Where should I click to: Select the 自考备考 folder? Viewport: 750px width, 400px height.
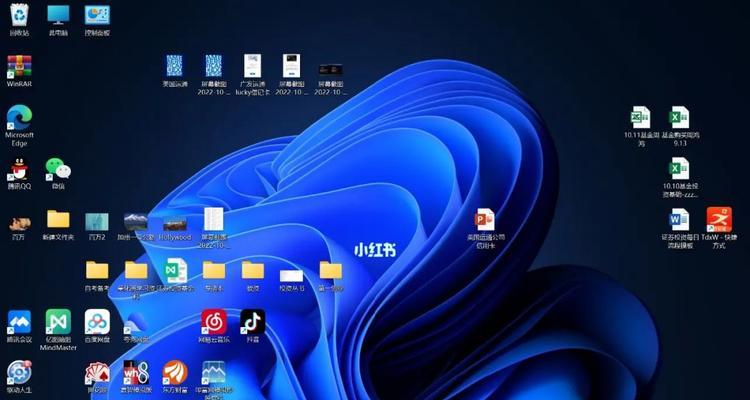click(x=97, y=270)
